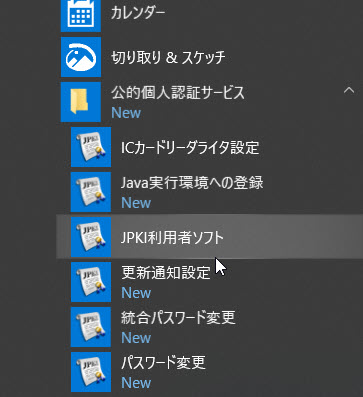
Task: Click the 更新通知設定 certificate icon
Action: tap(91, 282)
